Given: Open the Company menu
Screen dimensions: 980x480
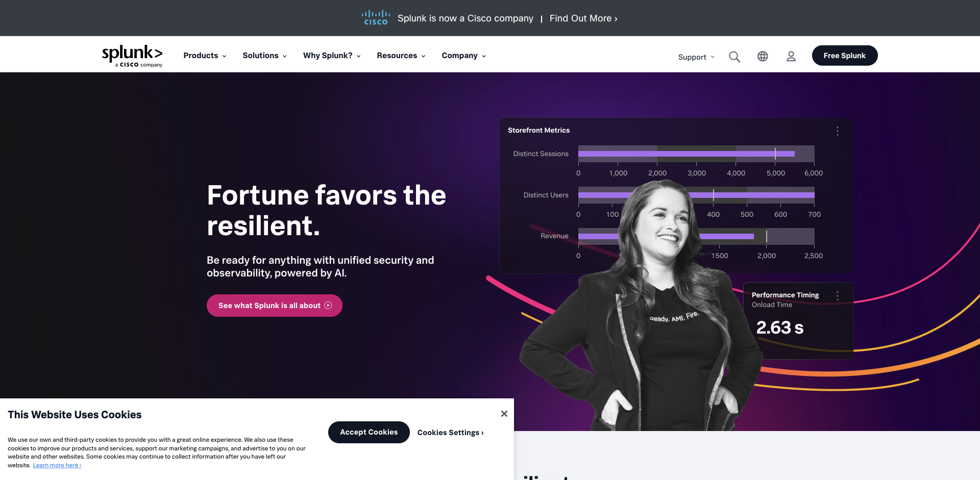Looking at the screenshot, I should tap(463, 56).
